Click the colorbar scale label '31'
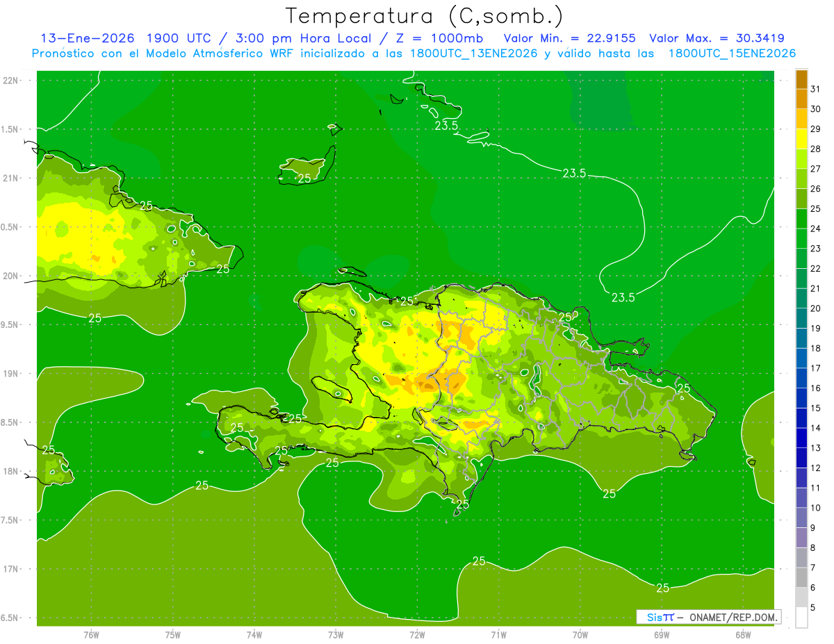 815,89
